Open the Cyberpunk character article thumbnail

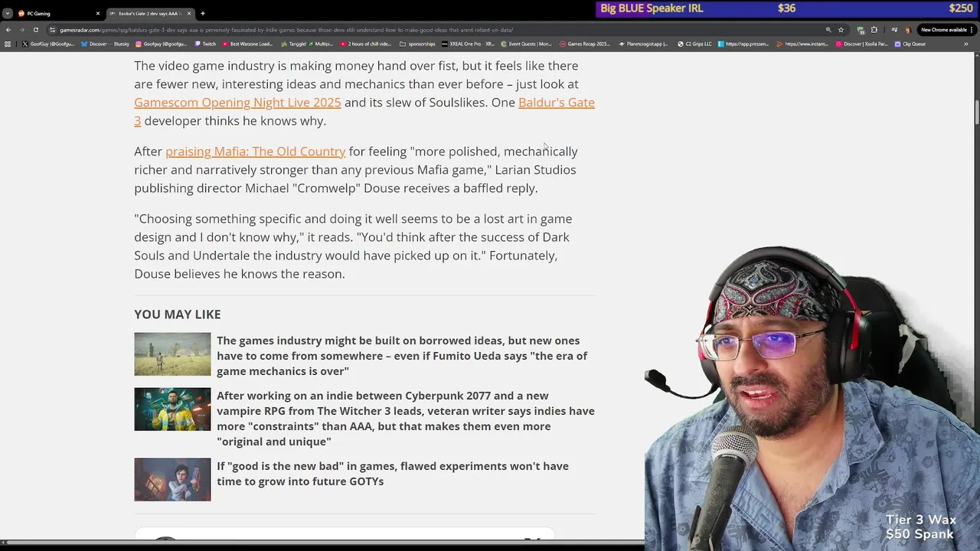[x=172, y=409]
